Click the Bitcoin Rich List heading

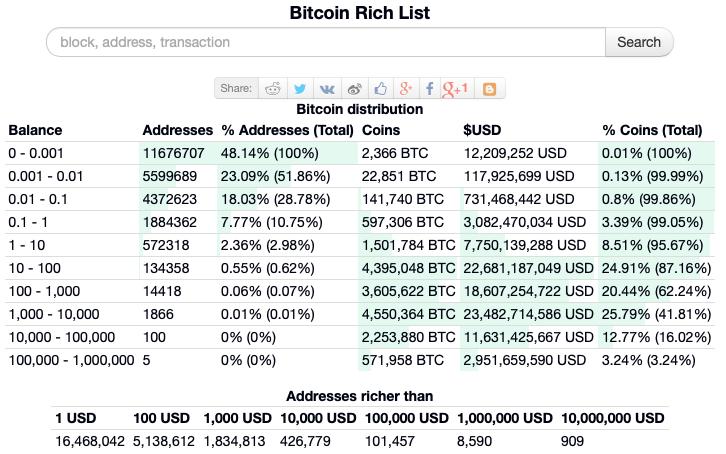(x=359, y=13)
